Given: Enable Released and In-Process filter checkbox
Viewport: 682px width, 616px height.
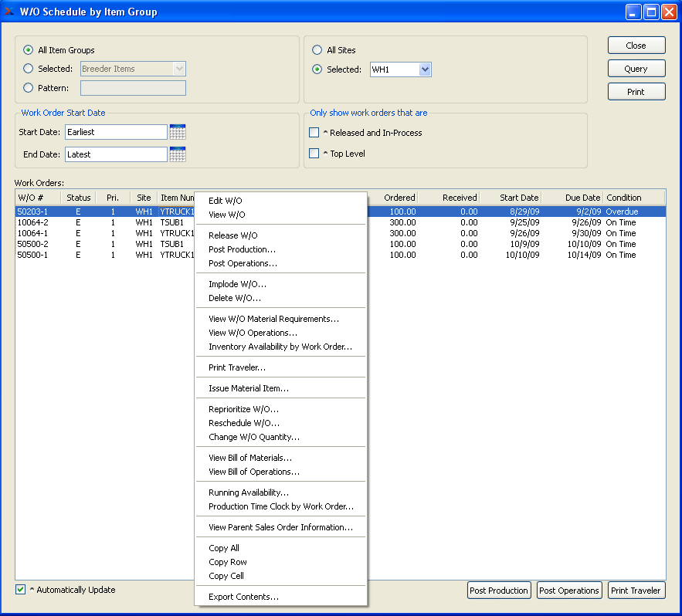Looking at the screenshot, I should tap(314, 133).
